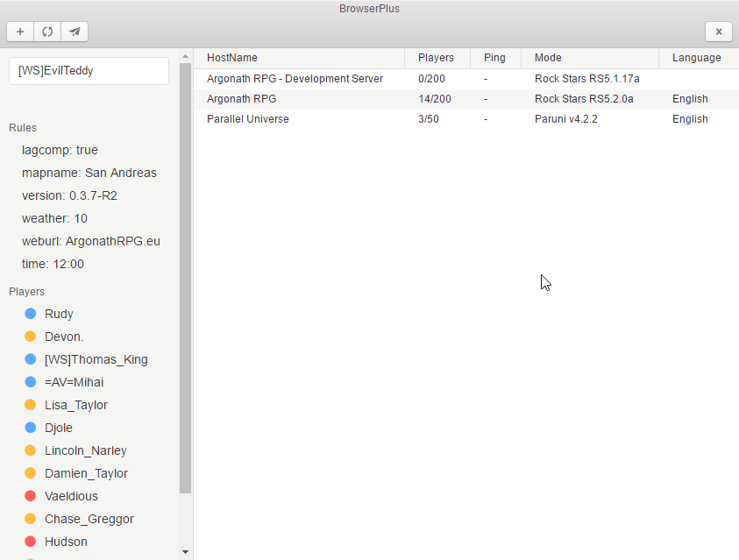Click the add server plus icon
Viewport: 739px width, 560px height.
20,32
